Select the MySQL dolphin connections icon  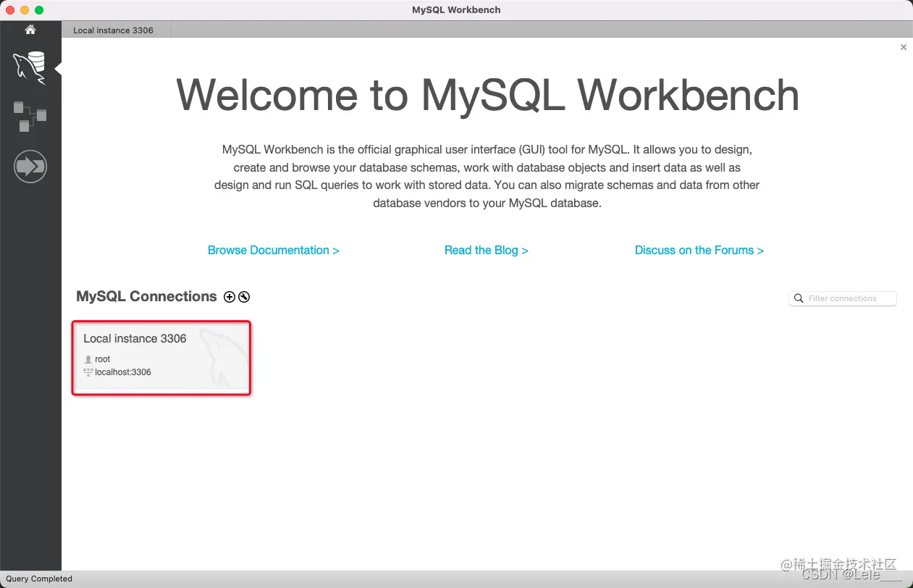30,68
